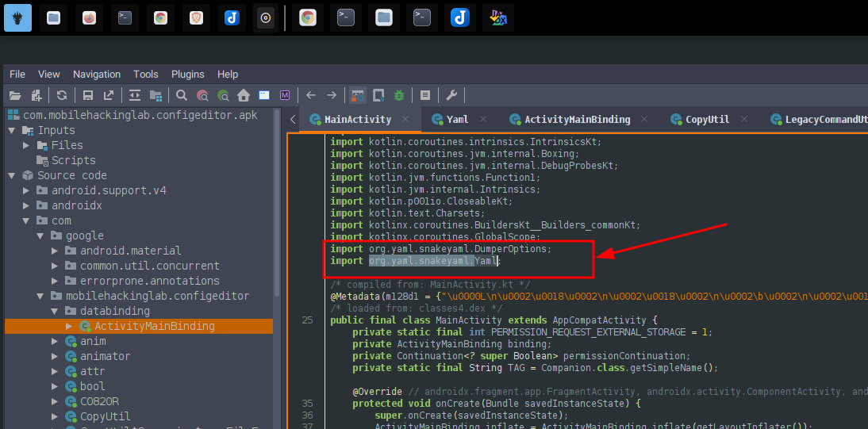Navigate forward with the right arrow
This screenshot has height=429, width=868.
tap(332, 95)
